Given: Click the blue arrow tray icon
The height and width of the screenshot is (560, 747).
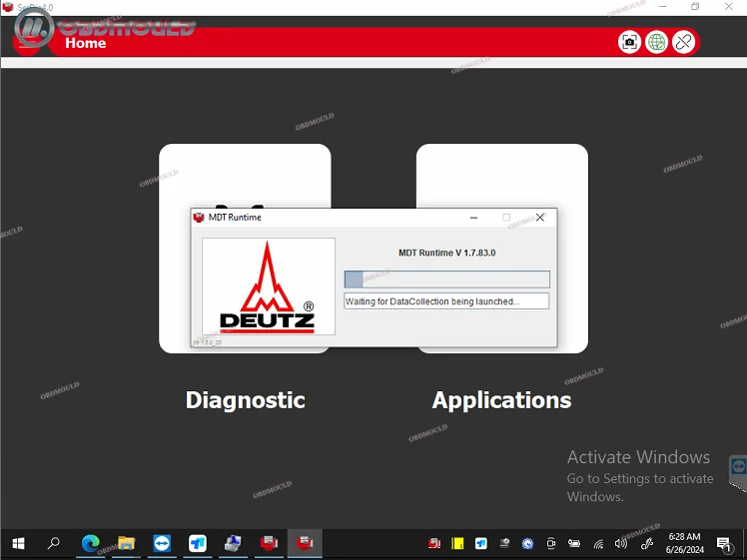Looking at the screenshot, I should tap(481, 543).
